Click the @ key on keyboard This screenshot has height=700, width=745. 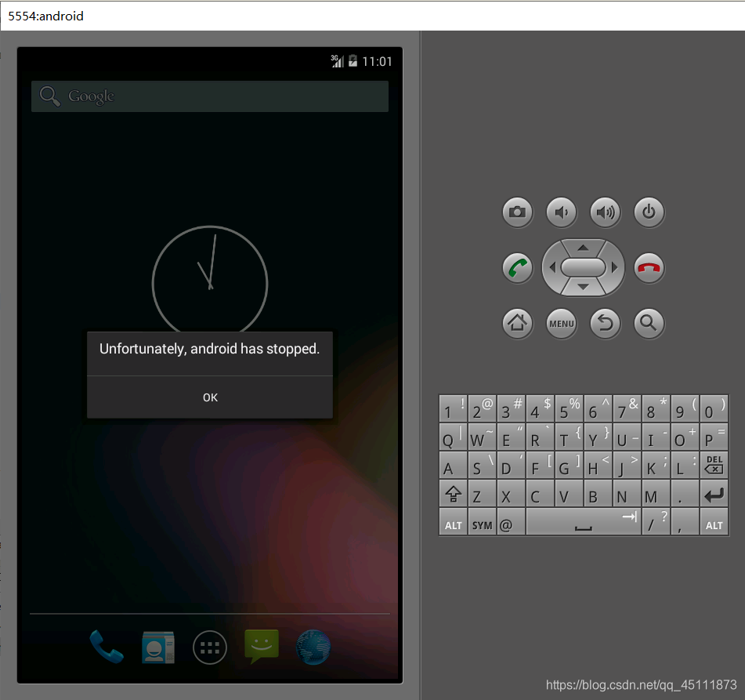(511, 522)
